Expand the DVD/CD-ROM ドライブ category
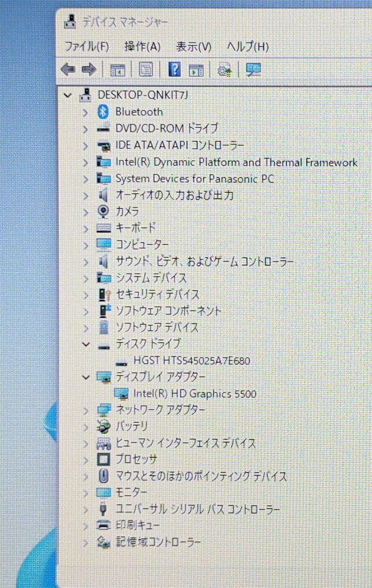Viewport: 372px width, 588px height. coord(85,129)
